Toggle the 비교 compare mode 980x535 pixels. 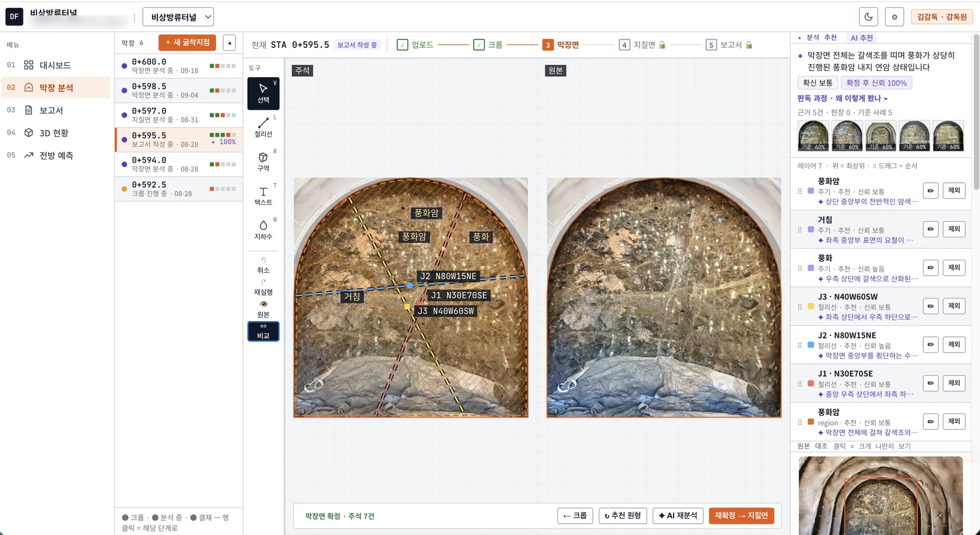(263, 331)
